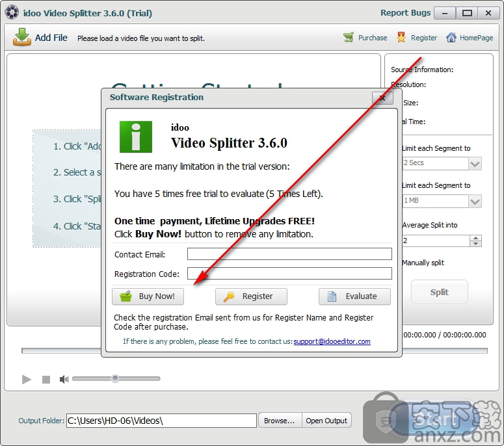Click the Browse... button
The height and width of the screenshot is (446, 504).
[x=280, y=420]
